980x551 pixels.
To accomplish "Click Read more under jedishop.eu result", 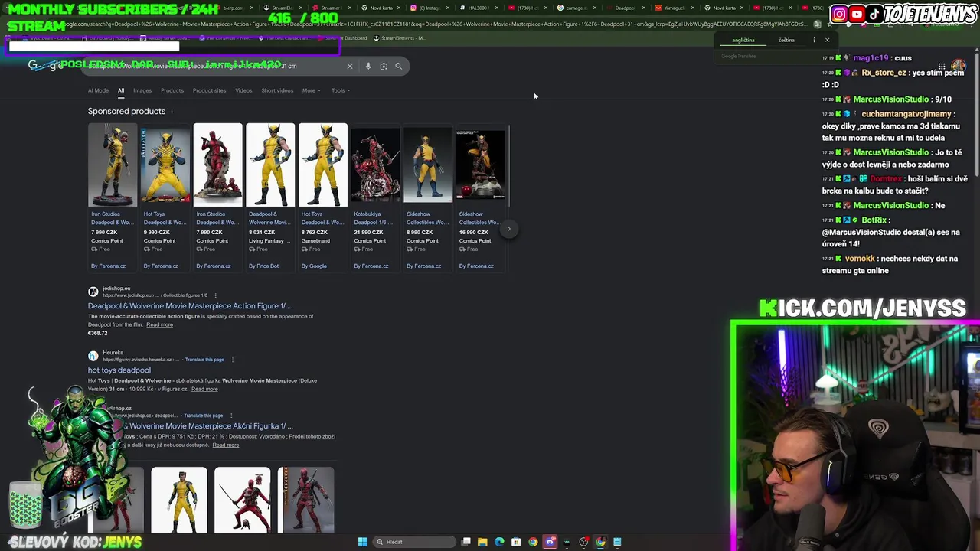I will pyautogui.click(x=159, y=324).
